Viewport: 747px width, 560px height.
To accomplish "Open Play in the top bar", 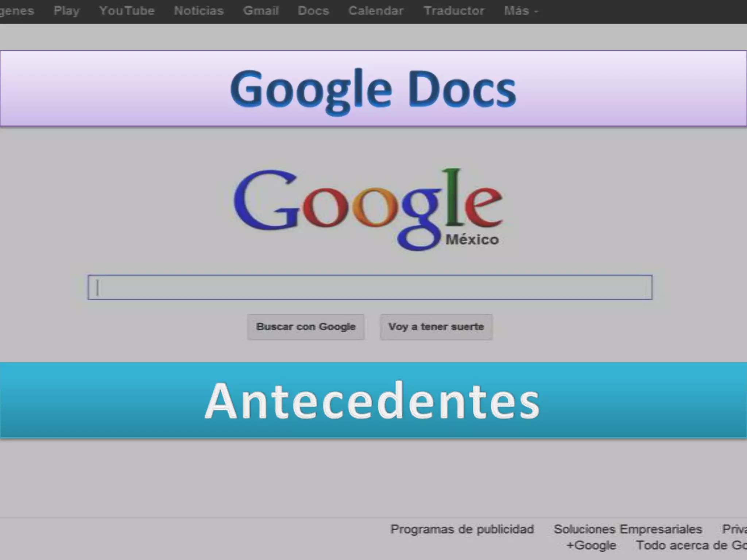I will pyautogui.click(x=66, y=11).
